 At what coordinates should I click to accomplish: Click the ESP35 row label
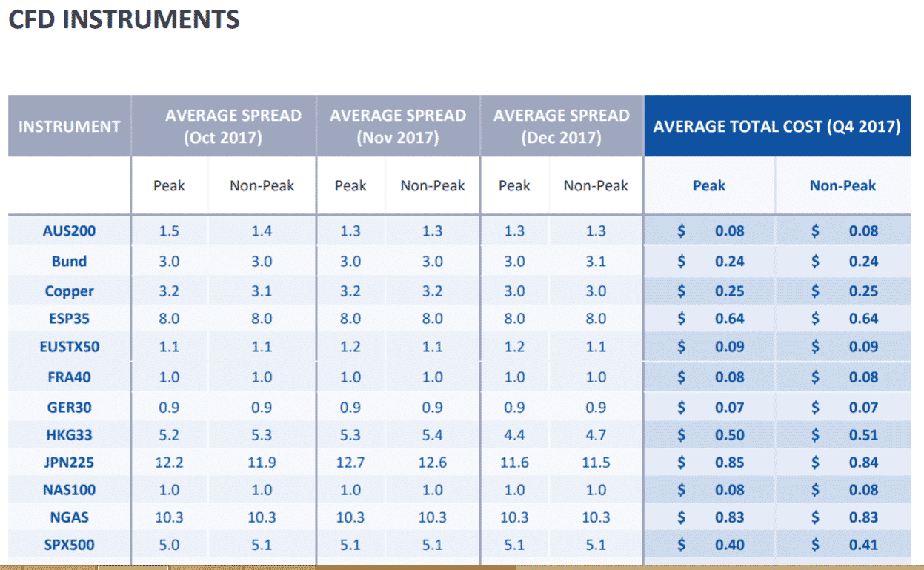[x=69, y=319]
